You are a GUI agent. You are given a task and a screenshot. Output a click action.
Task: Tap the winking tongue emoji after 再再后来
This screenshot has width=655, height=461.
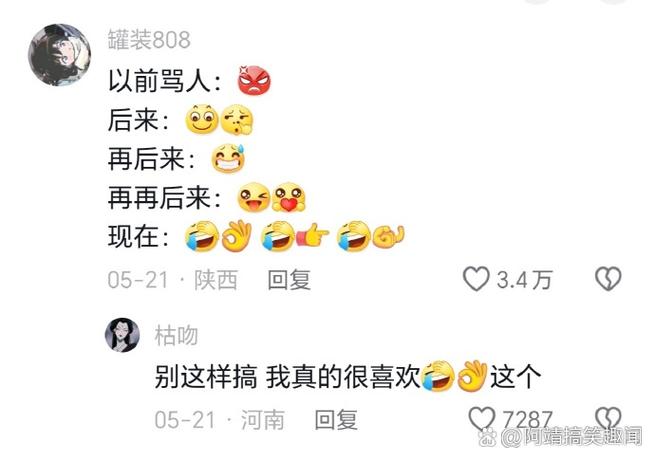[253, 197]
